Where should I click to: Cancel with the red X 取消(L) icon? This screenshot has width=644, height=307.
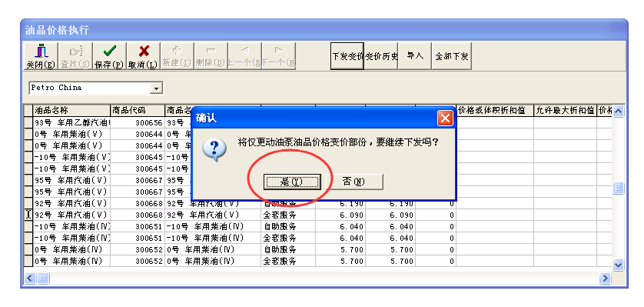point(143,56)
